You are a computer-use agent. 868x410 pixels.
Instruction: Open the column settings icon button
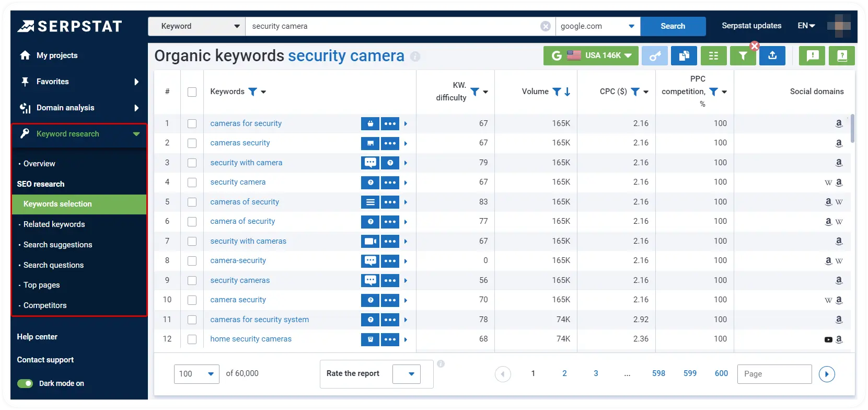pyautogui.click(x=713, y=55)
